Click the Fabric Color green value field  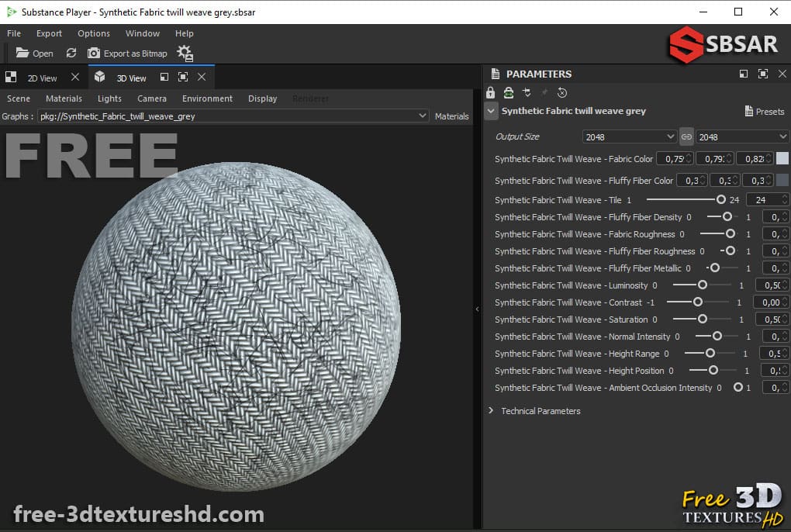tap(715, 158)
